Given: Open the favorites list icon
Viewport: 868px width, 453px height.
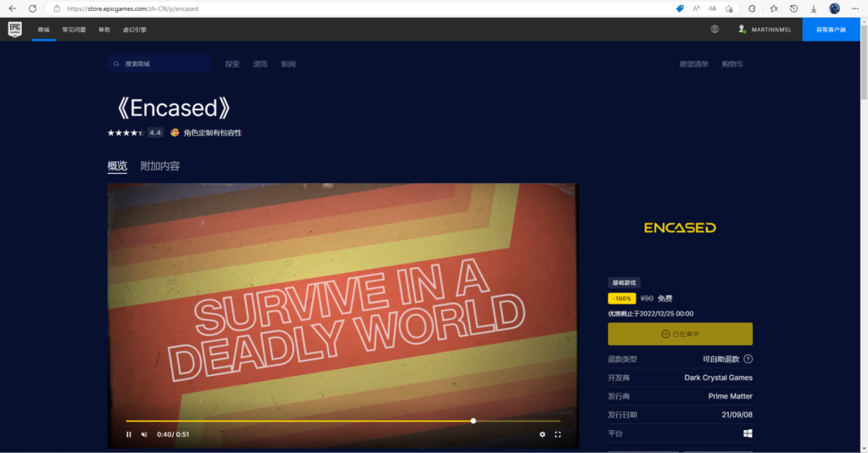Looking at the screenshot, I should click(773, 8).
